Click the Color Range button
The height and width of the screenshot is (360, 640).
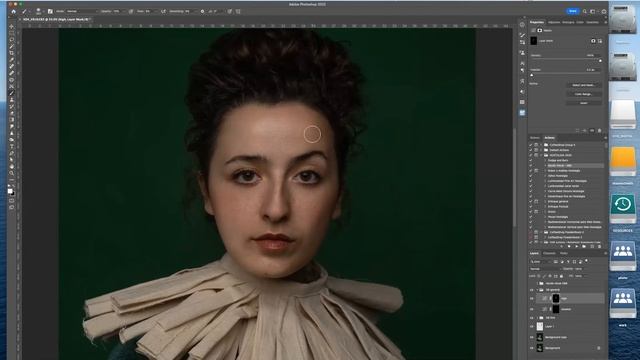[x=584, y=94]
